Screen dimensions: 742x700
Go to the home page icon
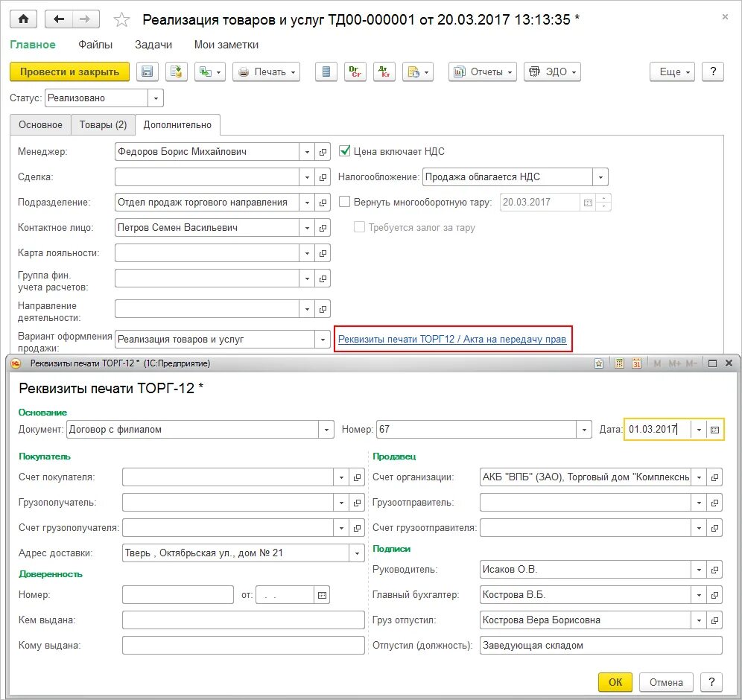pos(23,19)
